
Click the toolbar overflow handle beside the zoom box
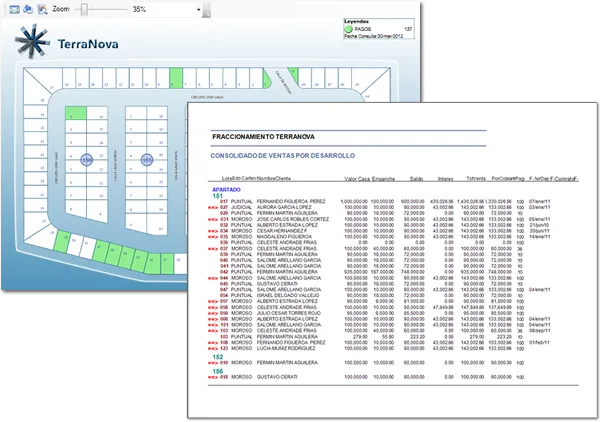tap(206, 10)
